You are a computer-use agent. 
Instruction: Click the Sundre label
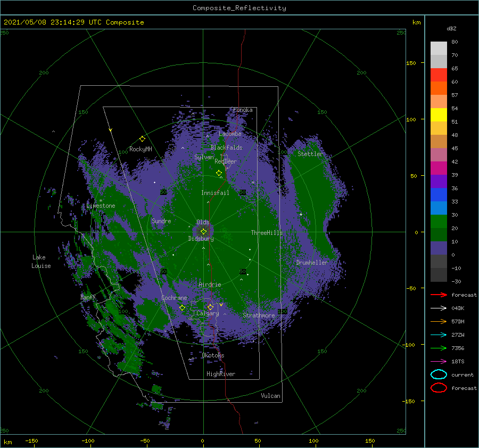coord(161,221)
